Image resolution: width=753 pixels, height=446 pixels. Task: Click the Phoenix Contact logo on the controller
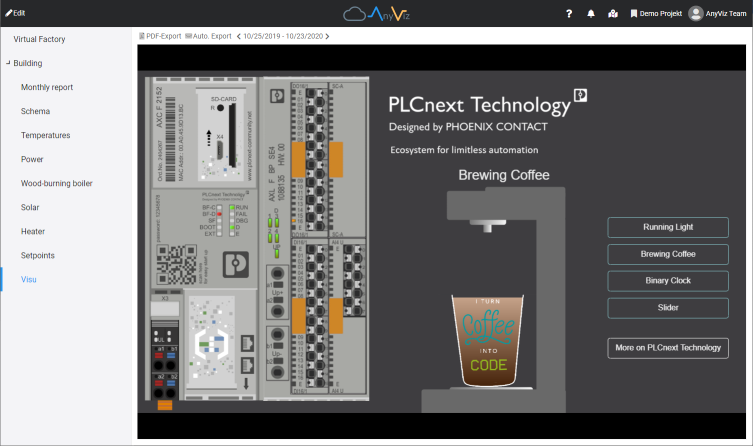236,264
